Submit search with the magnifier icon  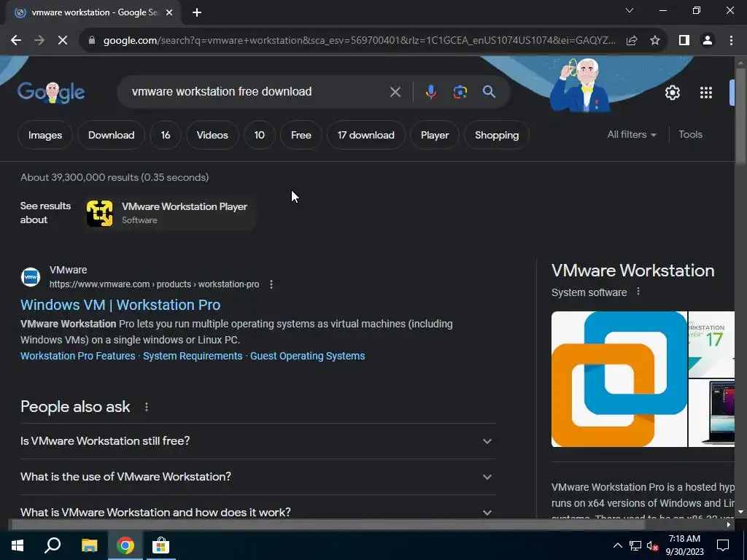tap(489, 92)
